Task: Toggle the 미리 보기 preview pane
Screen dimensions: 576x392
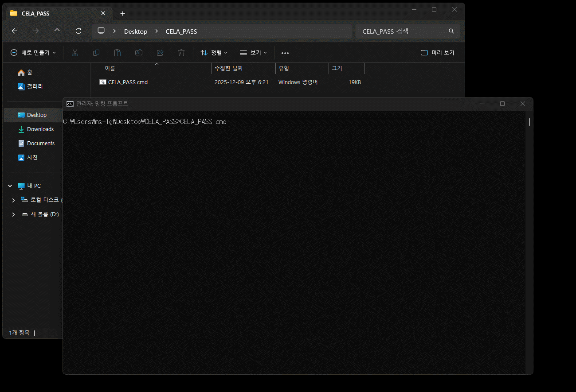Action: 439,53
